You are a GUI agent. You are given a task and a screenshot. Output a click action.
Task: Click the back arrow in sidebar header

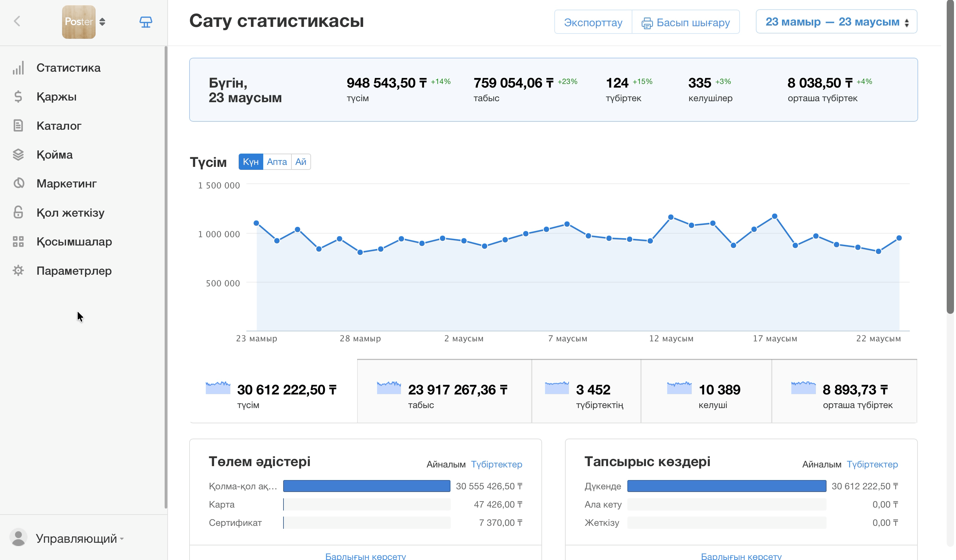point(17,22)
